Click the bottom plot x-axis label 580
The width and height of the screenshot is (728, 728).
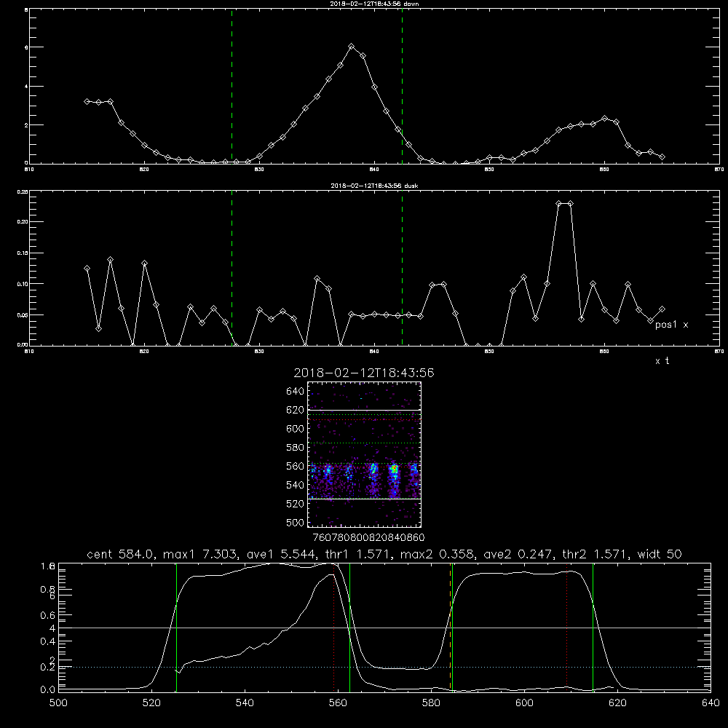[431, 703]
